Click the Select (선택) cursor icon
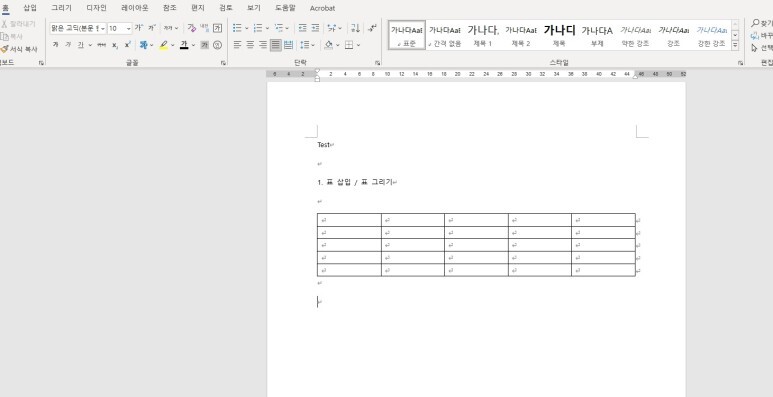773x397 pixels. (754, 48)
